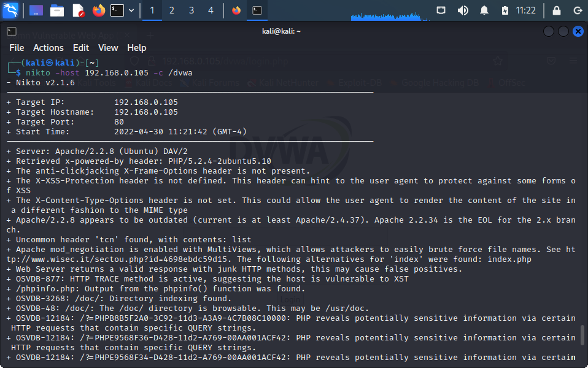Expand the terminal launcher dropdown arrow

[131, 10]
